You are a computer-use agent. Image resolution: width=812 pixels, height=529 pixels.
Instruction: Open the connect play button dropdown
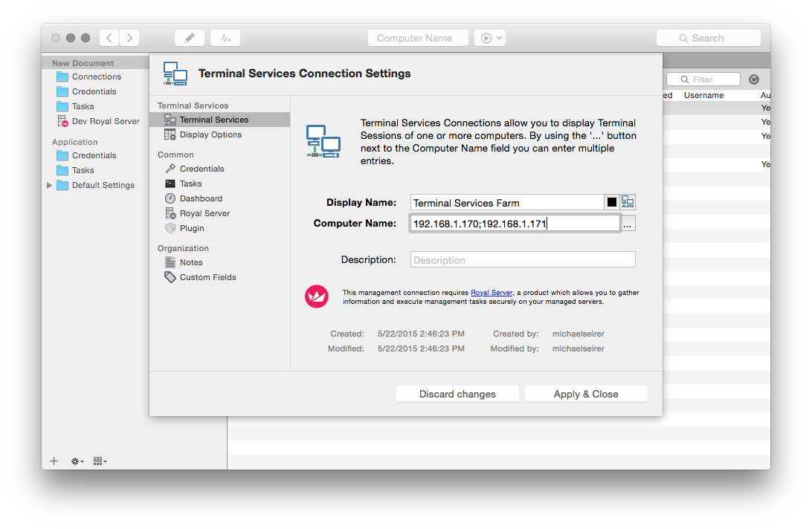[490, 38]
